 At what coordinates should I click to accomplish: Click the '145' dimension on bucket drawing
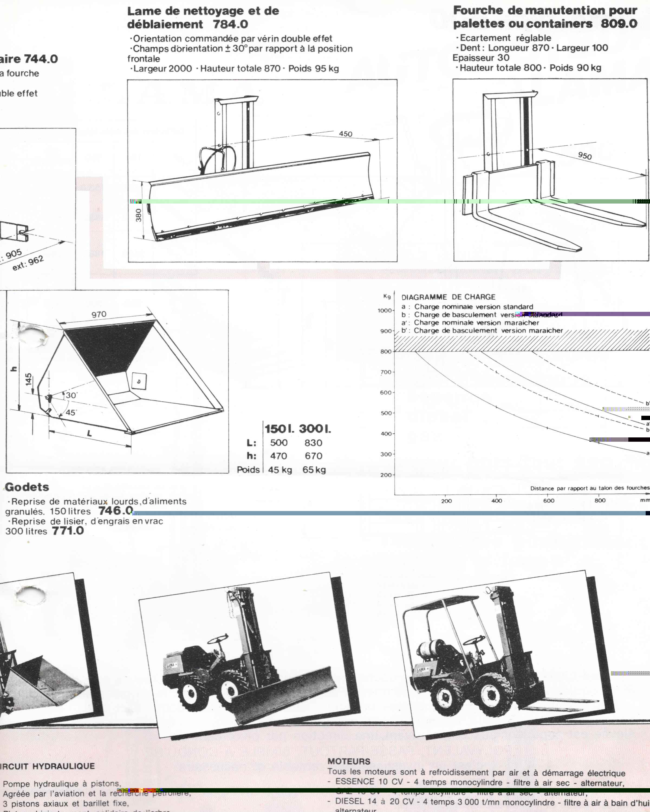pyautogui.click(x=29, y=379)
